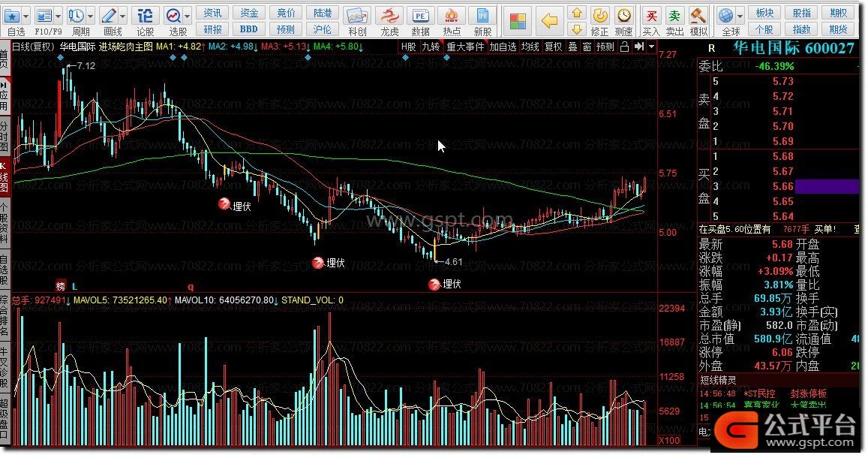Open the 龙虎 dragon-tiger list icon
The width and height of the screenshot is (868, 455).
point(389,16)
